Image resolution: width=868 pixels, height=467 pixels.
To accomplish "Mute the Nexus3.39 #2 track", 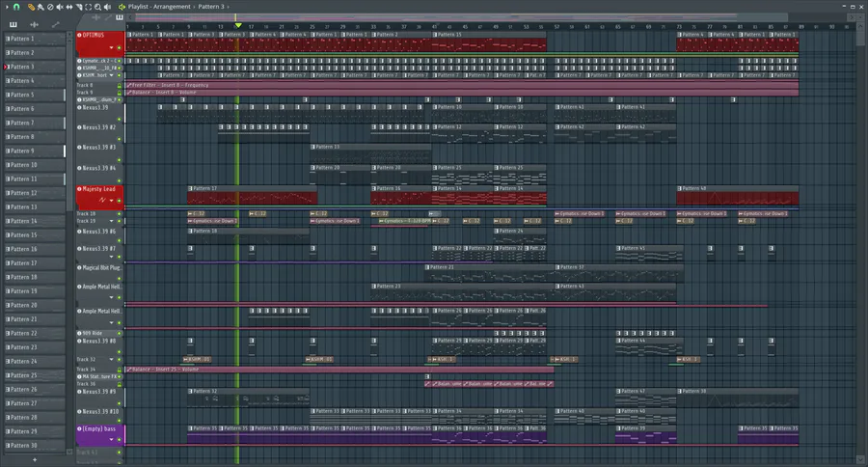I will point(119,140).
